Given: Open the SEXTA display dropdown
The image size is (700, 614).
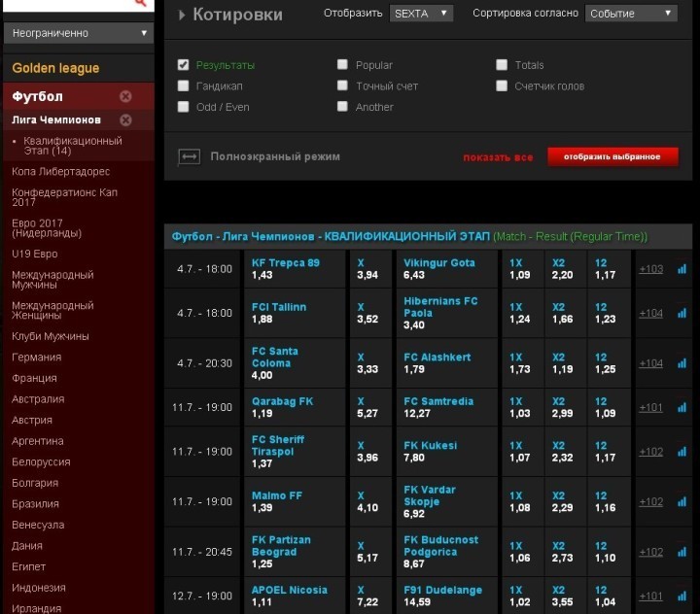Looking at the screenshot, I should pos(421,14).
